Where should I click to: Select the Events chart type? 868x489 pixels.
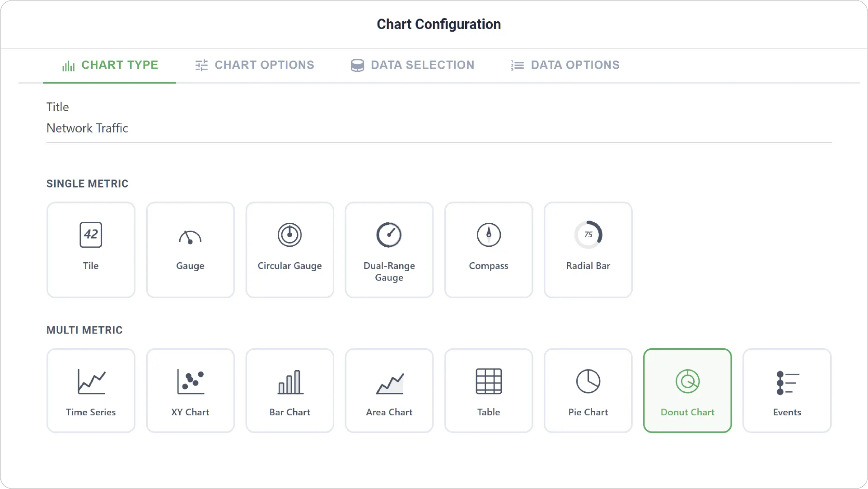coord(787,390)
